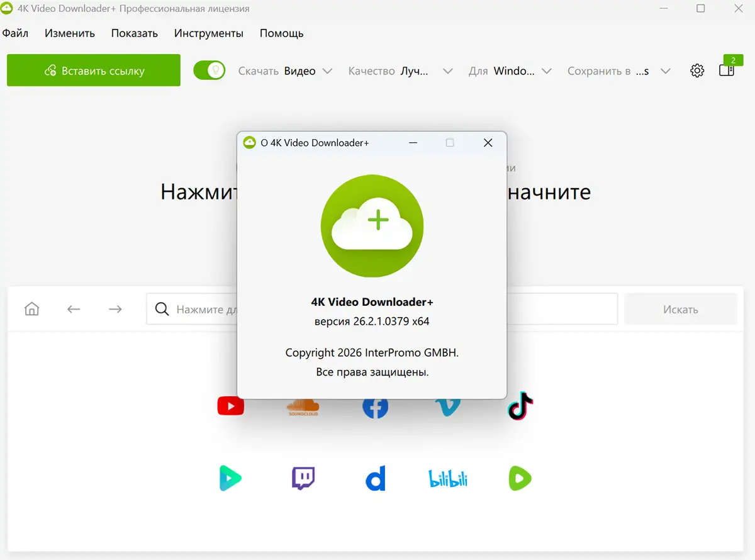
Task: Expand the Скачать Видео dropdown
Action: (285, 71)
